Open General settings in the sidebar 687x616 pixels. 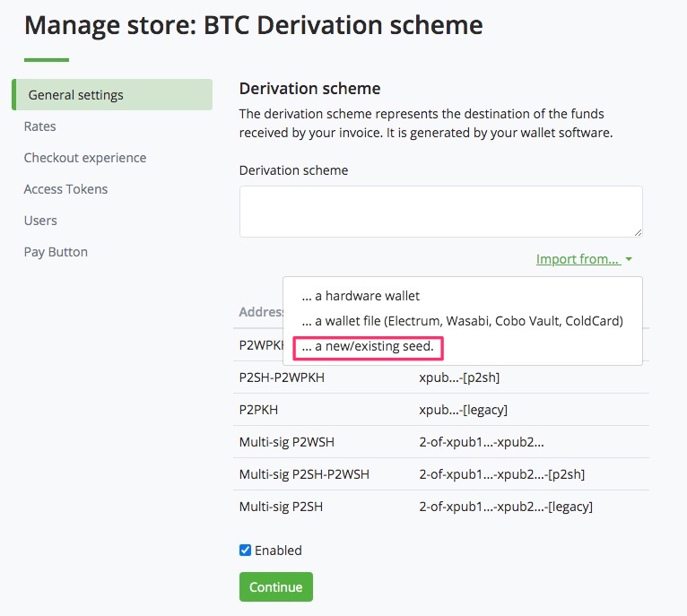(76, 95)
